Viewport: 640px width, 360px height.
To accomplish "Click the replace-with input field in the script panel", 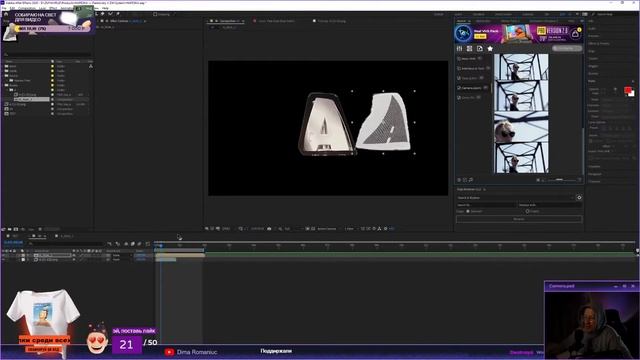I will click(x=550, y=205).
